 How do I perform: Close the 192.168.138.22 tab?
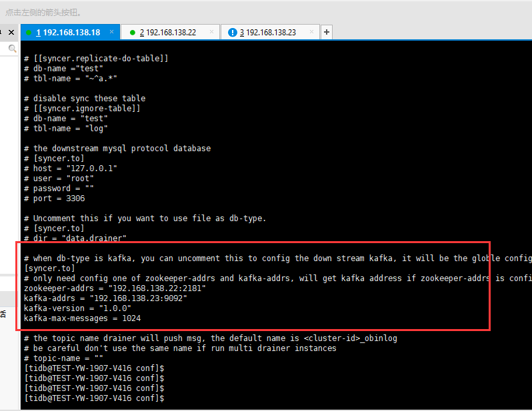coord(211,32)
